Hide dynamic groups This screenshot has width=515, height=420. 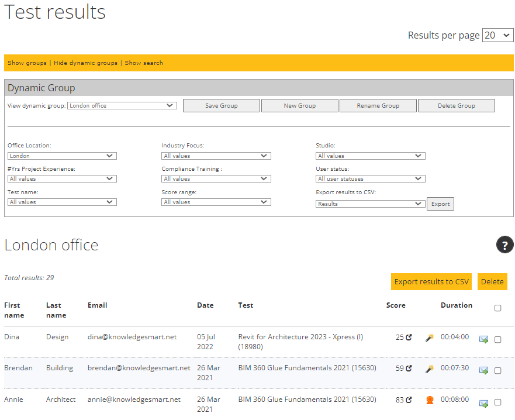click(85, 63)
